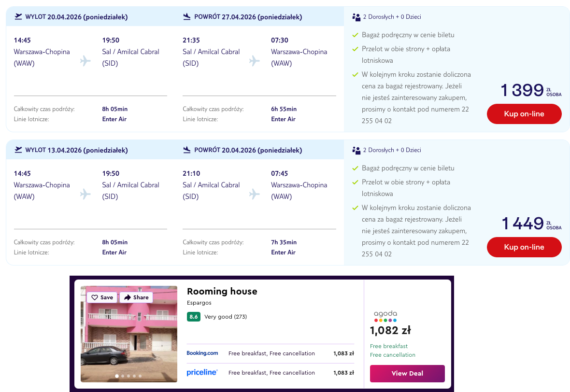Screen dimensions: 570x392
Task: Click the Booking.com logo in the deals list
Action: click(202, 353)
